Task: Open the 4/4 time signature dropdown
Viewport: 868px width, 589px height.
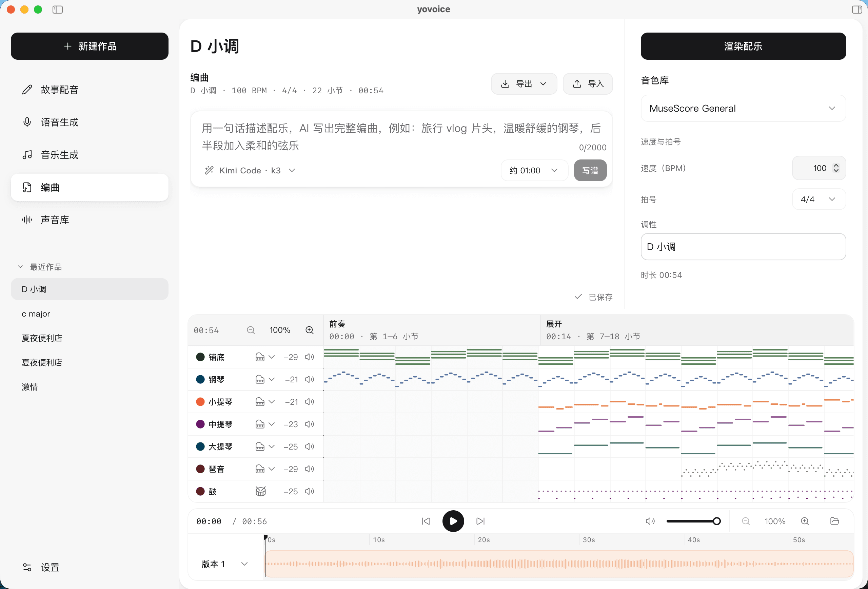Action: pos(819,199)
